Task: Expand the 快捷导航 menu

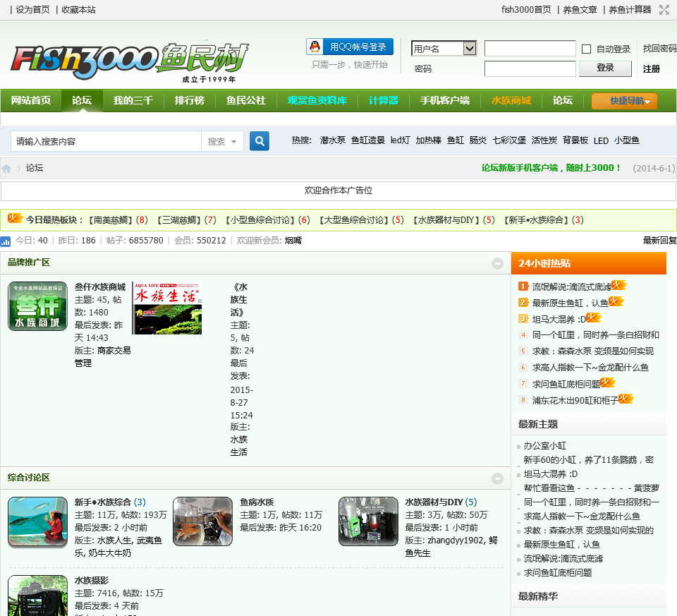Action: [x=624, y=101]
